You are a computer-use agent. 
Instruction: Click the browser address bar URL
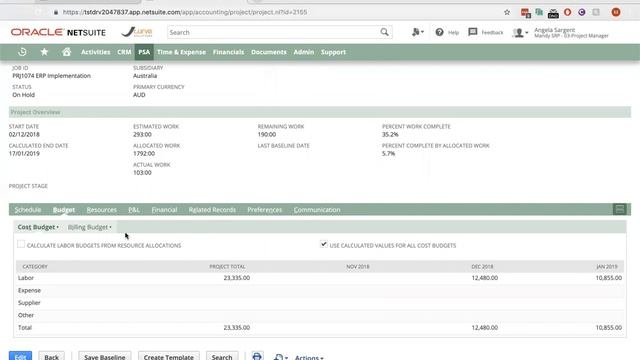coord(185,12)
